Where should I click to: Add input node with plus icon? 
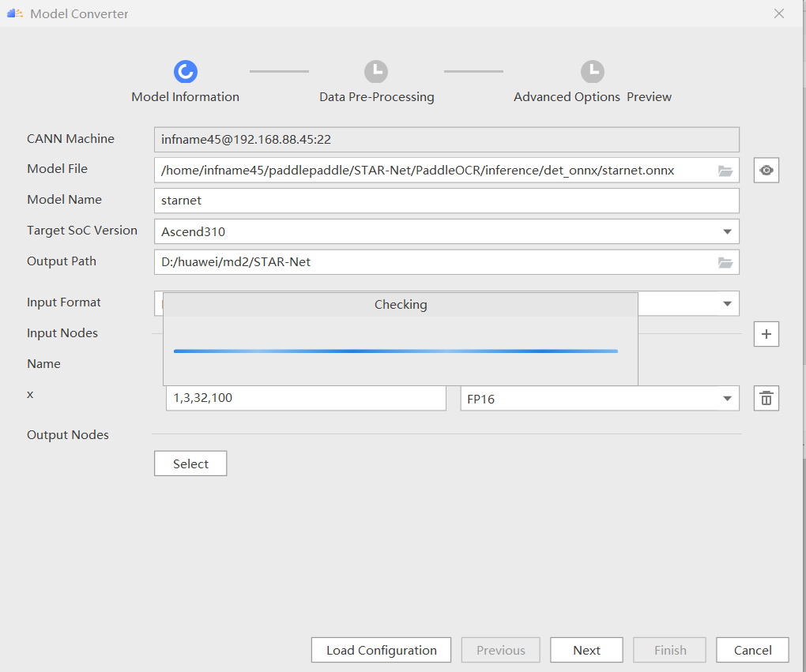(766, 334)
